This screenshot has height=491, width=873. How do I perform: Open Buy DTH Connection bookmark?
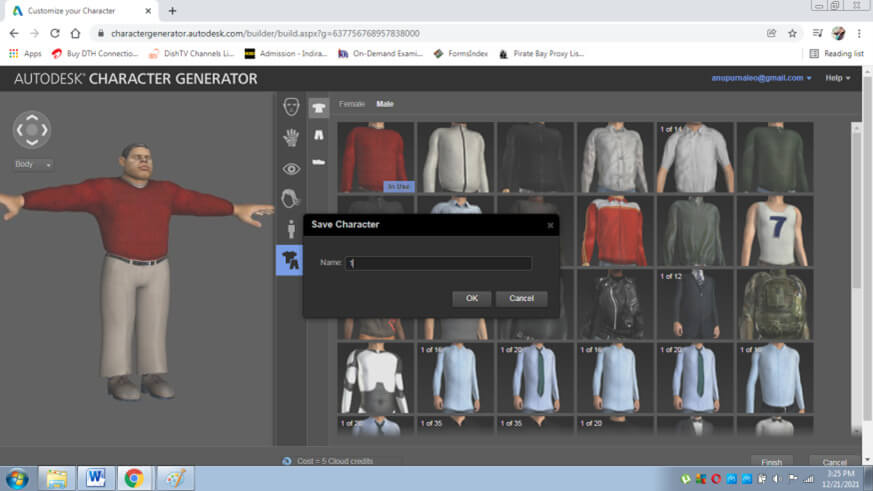click(95, 53)
